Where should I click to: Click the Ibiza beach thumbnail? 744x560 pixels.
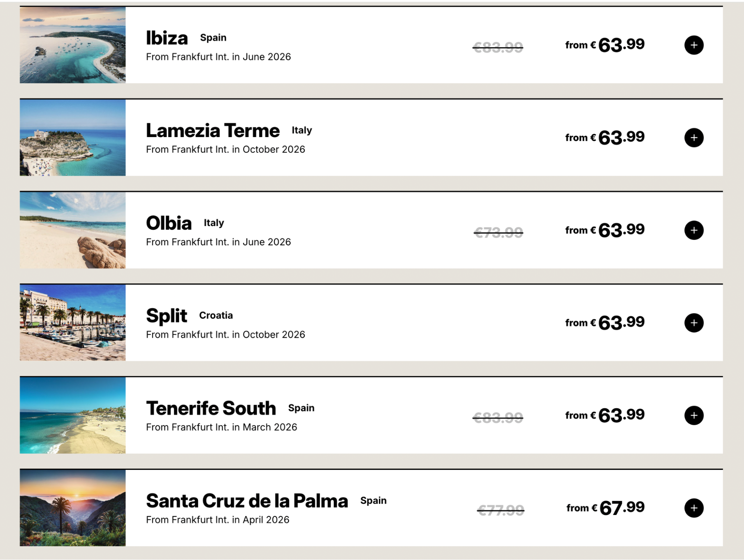click(x=72, y=45)
